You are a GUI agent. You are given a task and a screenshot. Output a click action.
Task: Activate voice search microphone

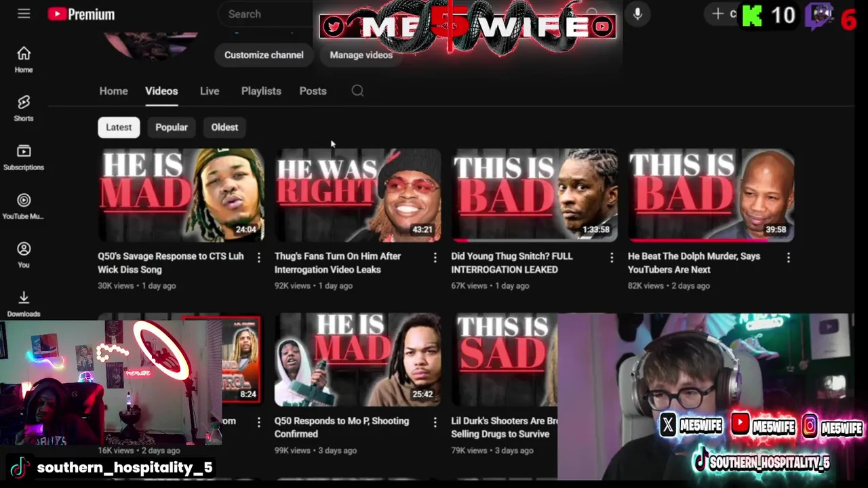click(637, 14)
